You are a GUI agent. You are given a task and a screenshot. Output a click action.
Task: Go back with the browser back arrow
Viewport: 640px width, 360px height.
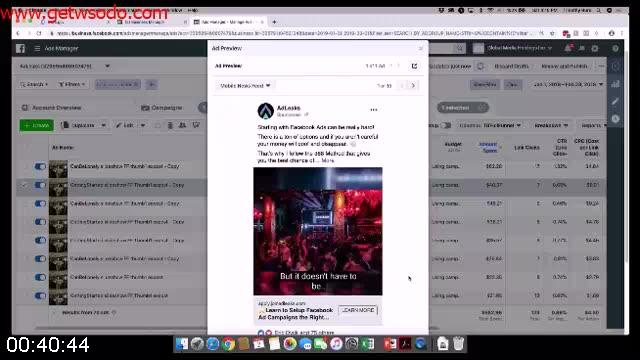coord(18,33)
